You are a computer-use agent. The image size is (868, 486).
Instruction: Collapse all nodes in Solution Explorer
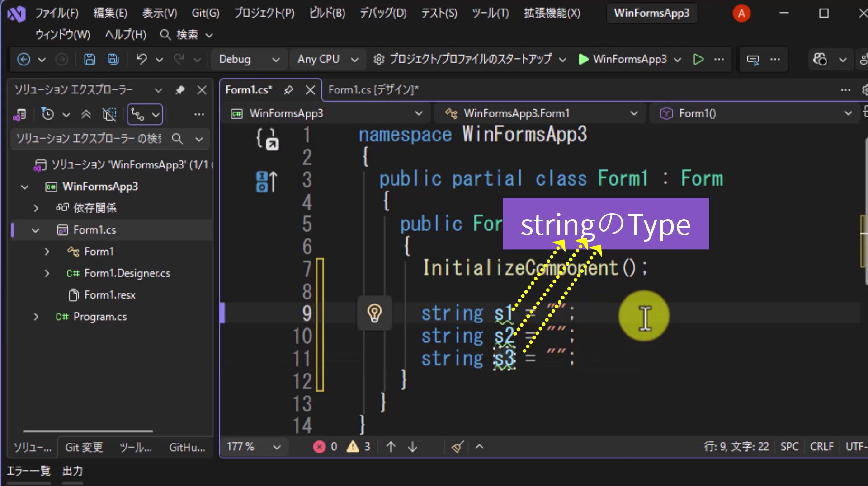point(86,114)
